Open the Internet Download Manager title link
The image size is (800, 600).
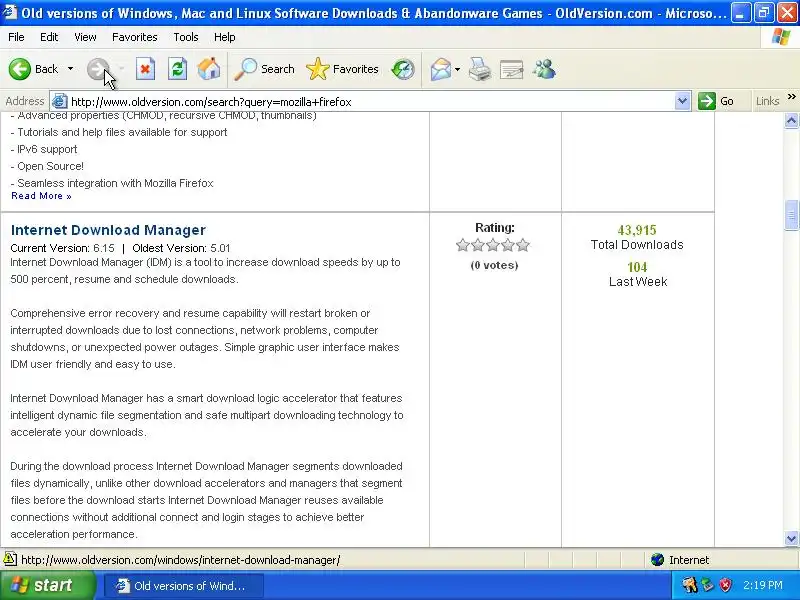point(108,230)
